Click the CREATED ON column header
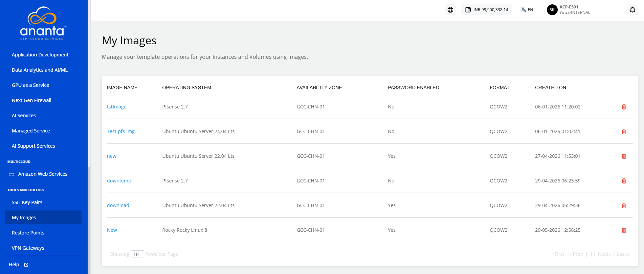This screenshot has height=274, width=644. 551,88
